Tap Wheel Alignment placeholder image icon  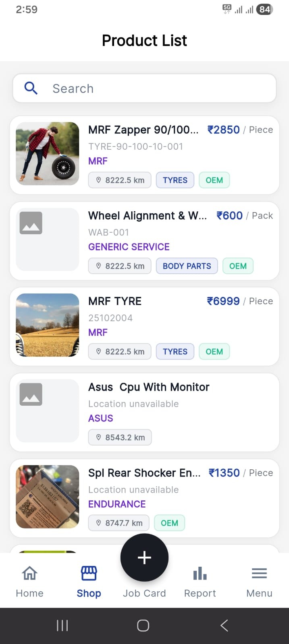tap(31, 223)
